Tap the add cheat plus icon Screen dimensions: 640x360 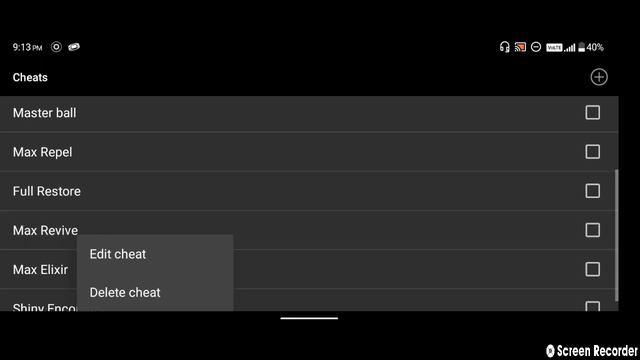coord(599,77)
